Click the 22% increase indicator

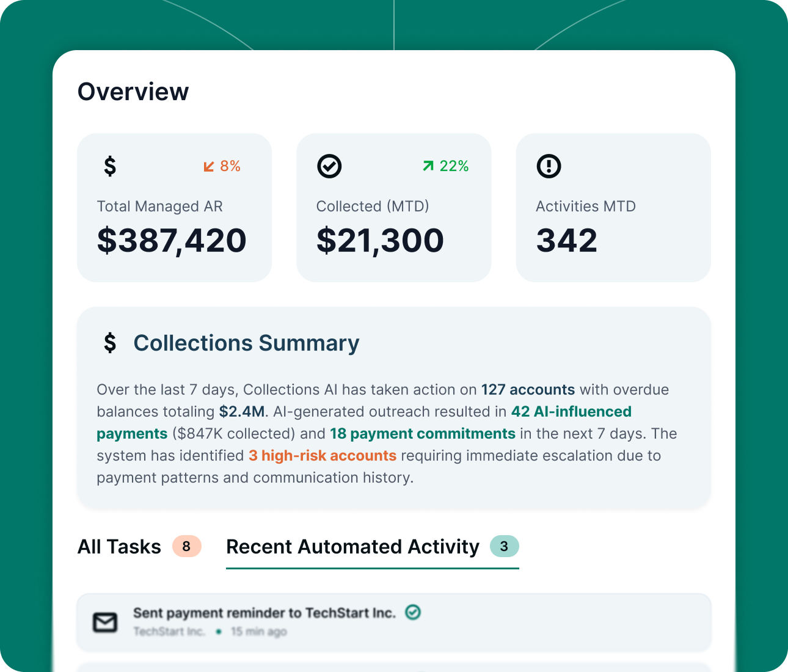coord(446,166)
